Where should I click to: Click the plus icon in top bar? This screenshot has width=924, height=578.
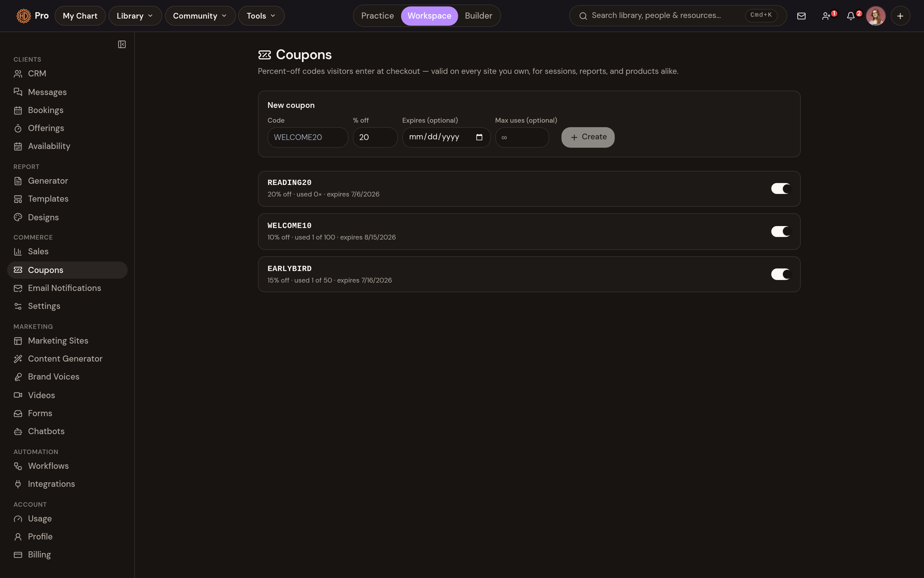pyautogui.click(x=900, y=16)
